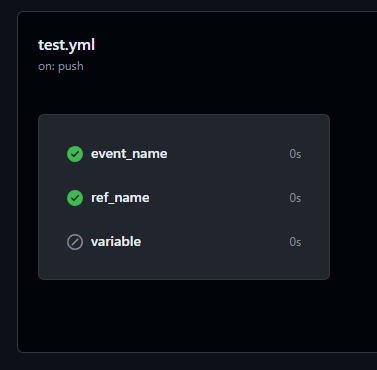The image size is (377, 370).
Task: Click the 0s duration of event_name
Action: point(295,154)
